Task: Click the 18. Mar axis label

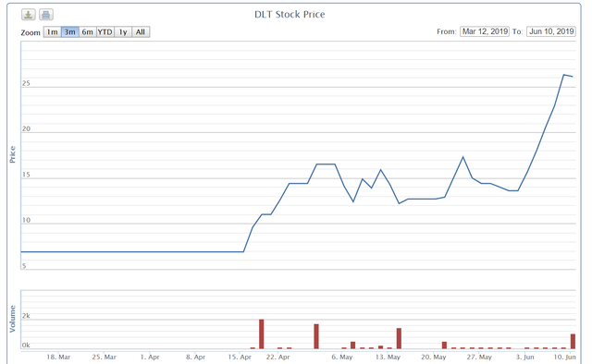Action: click(x=58, y=357)
